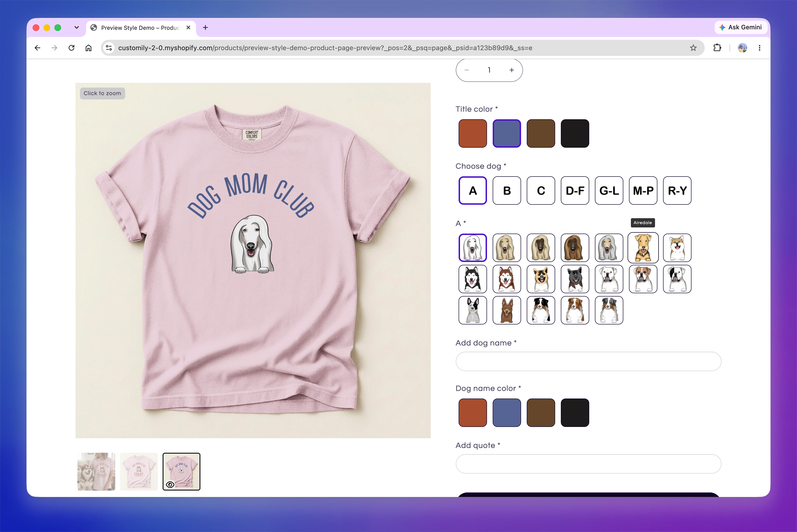
Task: Select the black and white malamute icon
Action: point(473,279)
